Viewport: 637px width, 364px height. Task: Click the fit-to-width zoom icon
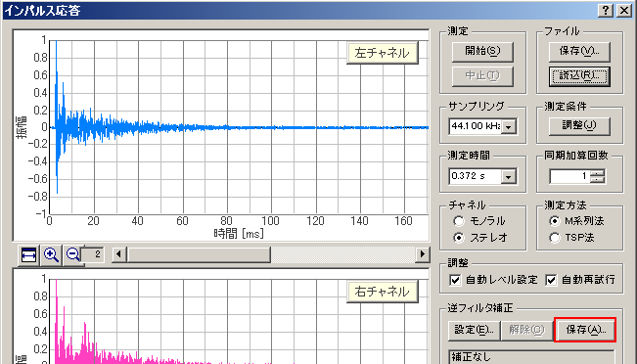(28, 255)
